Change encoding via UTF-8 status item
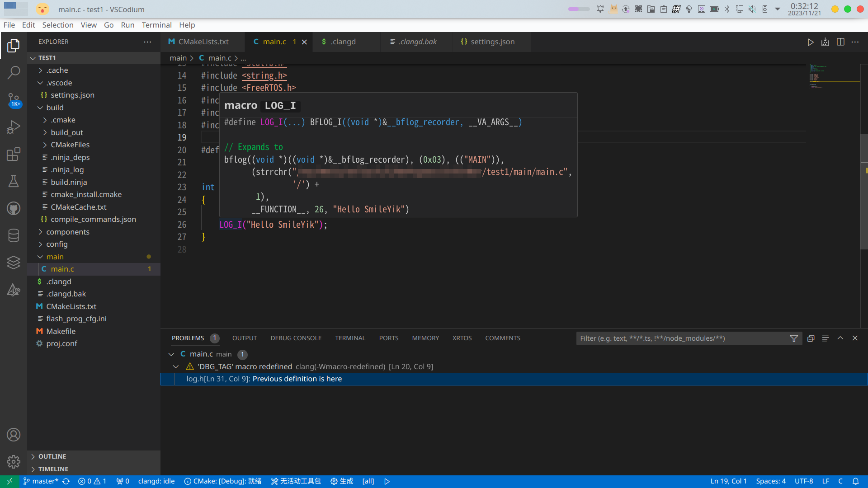This screenshot has width=868, height=488. point(804,482)
